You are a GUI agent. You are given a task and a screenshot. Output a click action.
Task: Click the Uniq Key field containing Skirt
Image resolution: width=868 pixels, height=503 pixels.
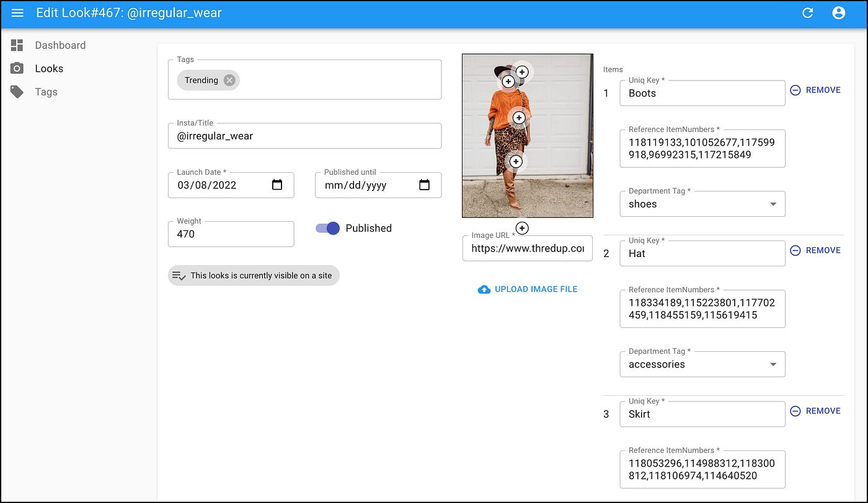coord(702,414)
